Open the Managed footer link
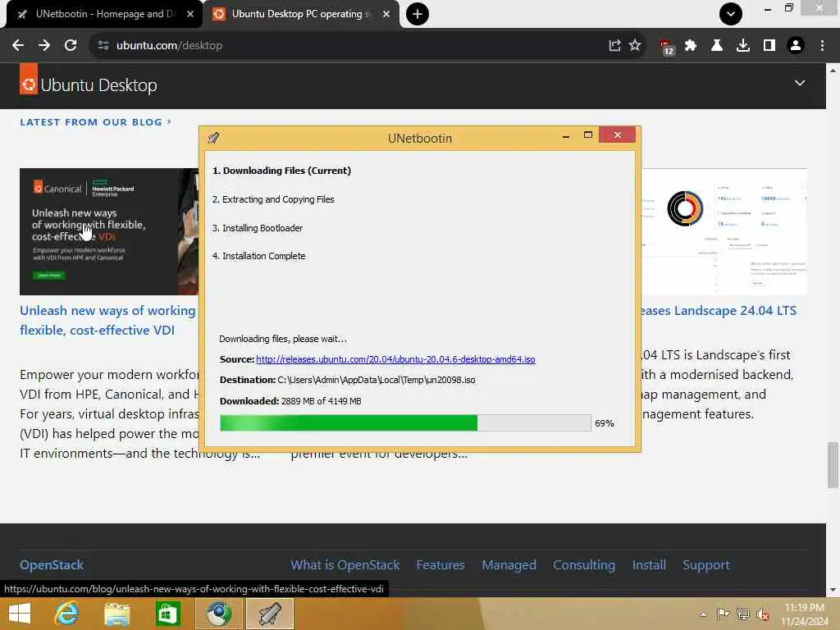The height and width of the screenshot is (630, 840). (x=509, y=564)
